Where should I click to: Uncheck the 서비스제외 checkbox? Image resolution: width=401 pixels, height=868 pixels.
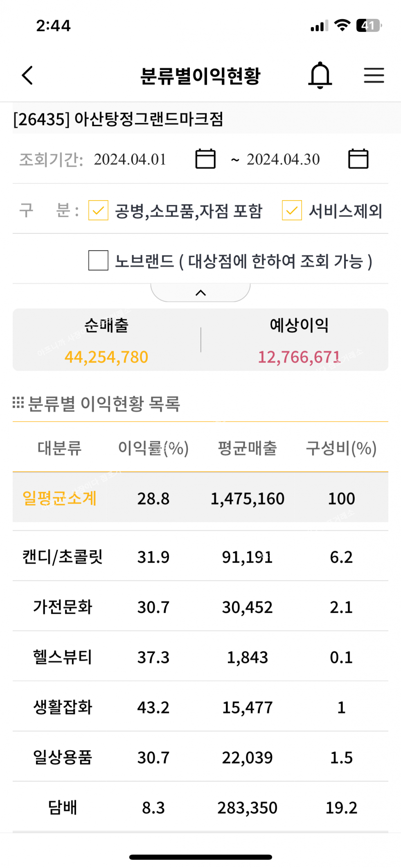(292, 210)
